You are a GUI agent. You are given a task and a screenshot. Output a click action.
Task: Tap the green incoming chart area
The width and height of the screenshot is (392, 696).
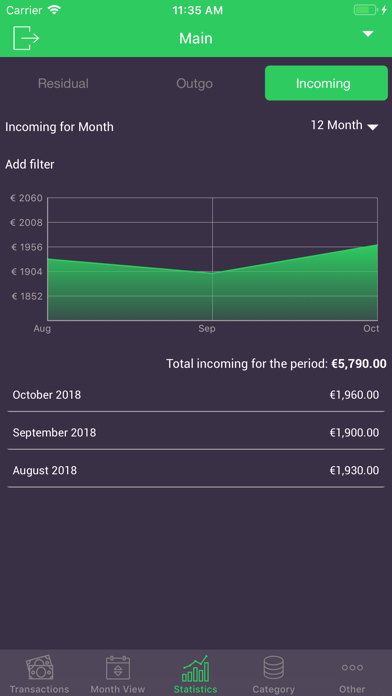[213, 293]
